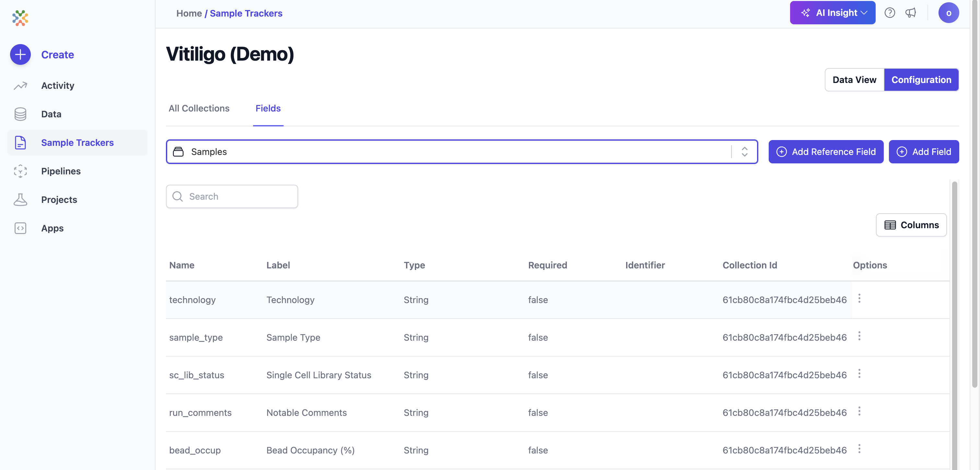
Task: Click the 'Single Cell Library Status' label cell
Action: [x=319, y=375]
